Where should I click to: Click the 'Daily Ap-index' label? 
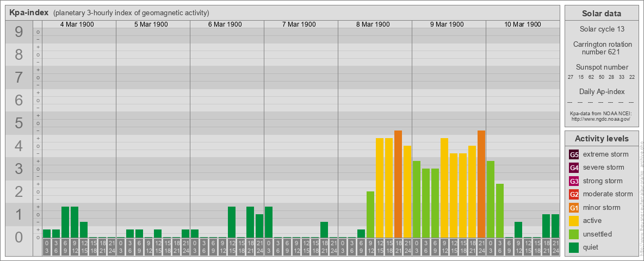(x=602, y=91)
